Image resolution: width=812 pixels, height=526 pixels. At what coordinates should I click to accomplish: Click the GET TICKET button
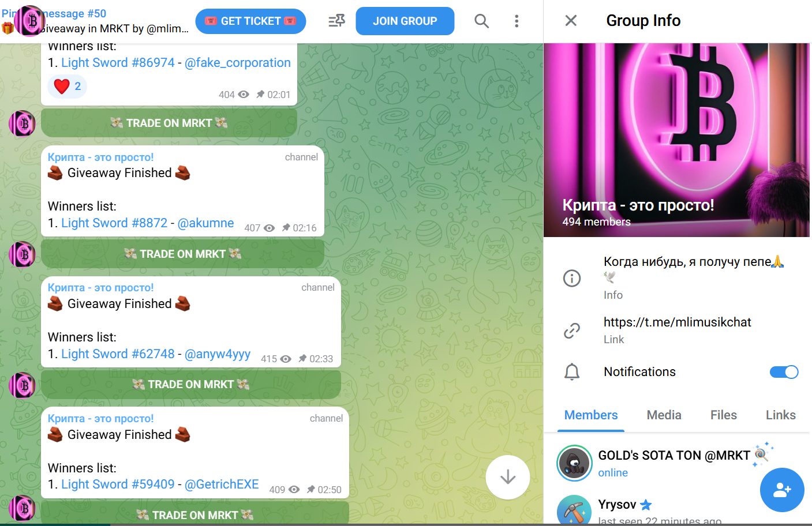(x=250, y=21)
